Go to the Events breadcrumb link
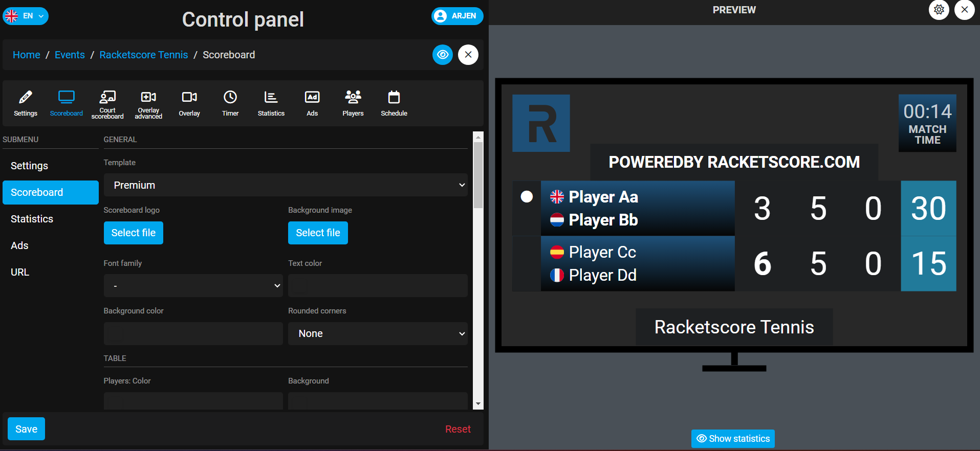980x451 pixels. 70,55
